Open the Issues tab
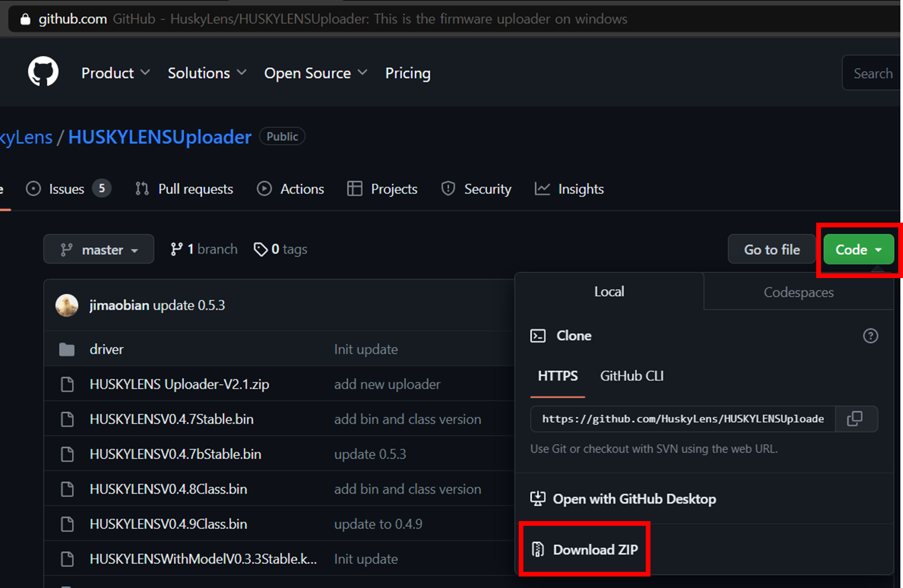 coord(68,189)
